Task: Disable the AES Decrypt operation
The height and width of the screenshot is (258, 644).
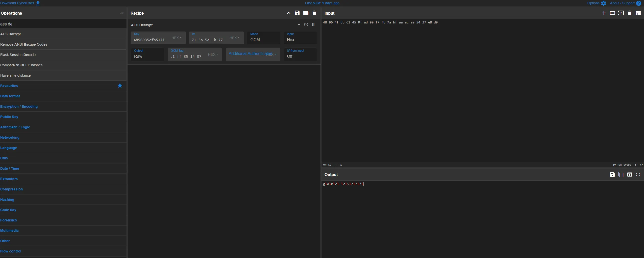Action: 306,24
